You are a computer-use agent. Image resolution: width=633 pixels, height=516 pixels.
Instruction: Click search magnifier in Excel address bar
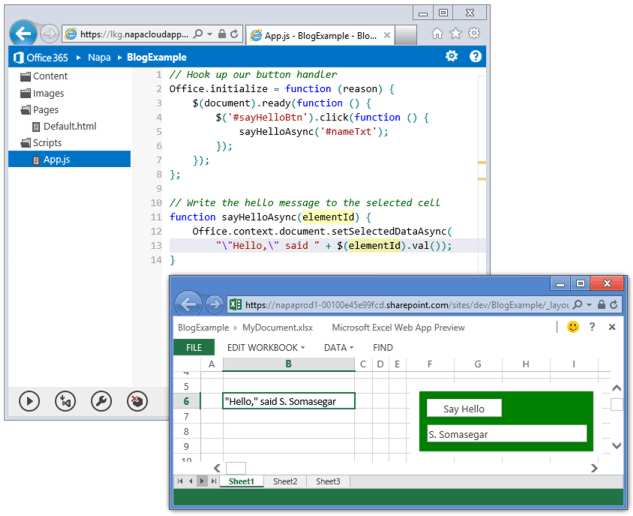(x=578, y=304)
